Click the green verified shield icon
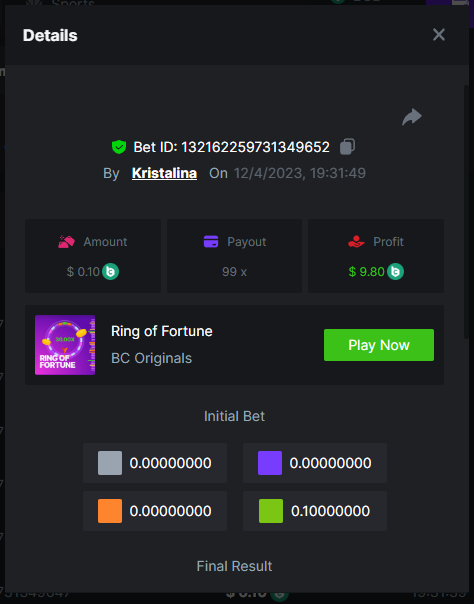 pyautogui.click(x=119, y=147)
